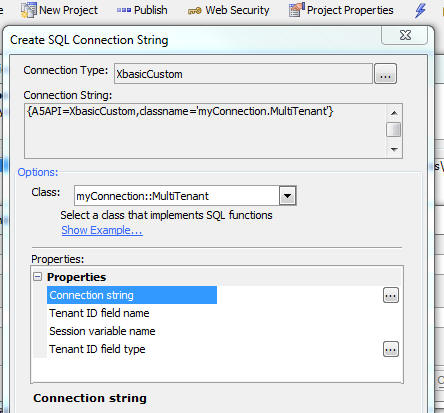Screen dimensions: 444x413
Task: Click the Publish toolbar icon
Action: pos(124,10)
